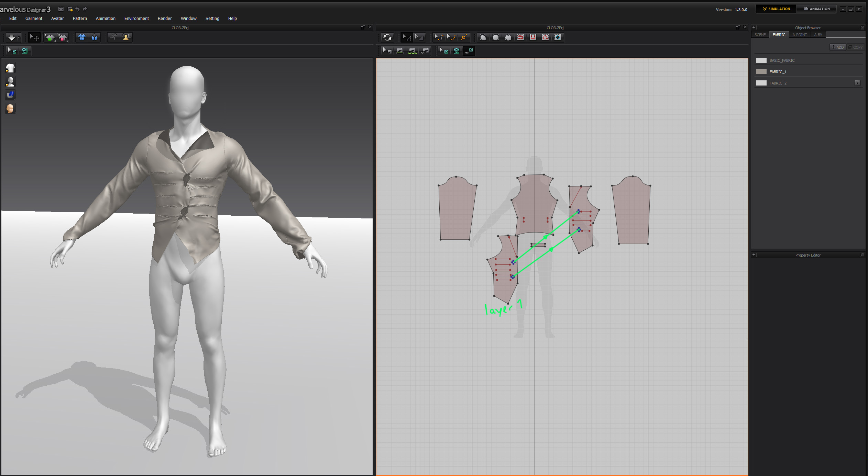
Task: Open the Setting menu
Action: [212, 19]
